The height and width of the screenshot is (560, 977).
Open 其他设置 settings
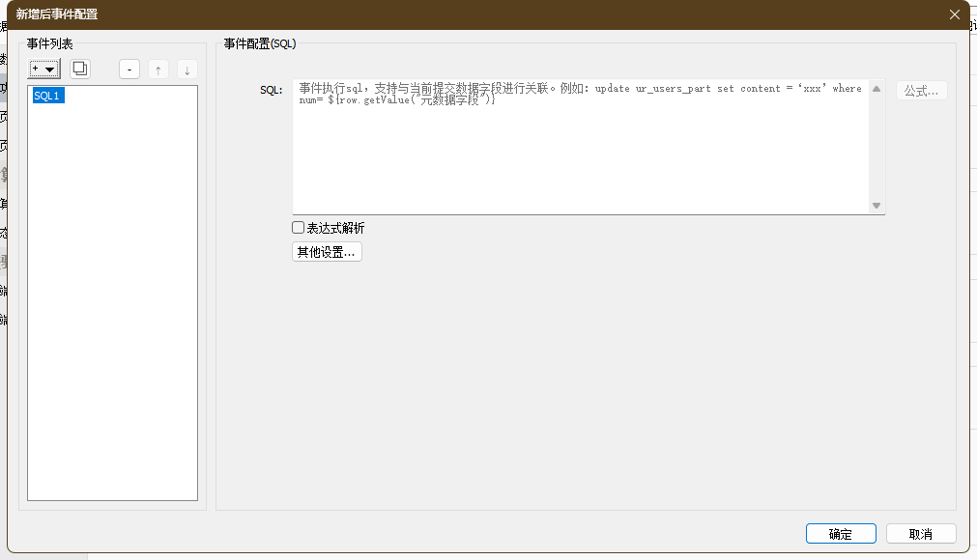pos(327,252)
